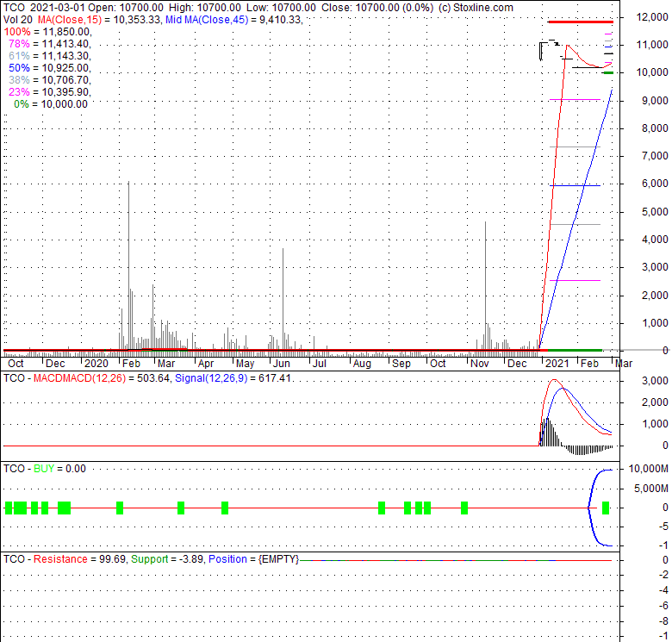This screenshot has width=672, height=642.
Task: Click the '2020' label on the time axis
Action: click(96, 364)
